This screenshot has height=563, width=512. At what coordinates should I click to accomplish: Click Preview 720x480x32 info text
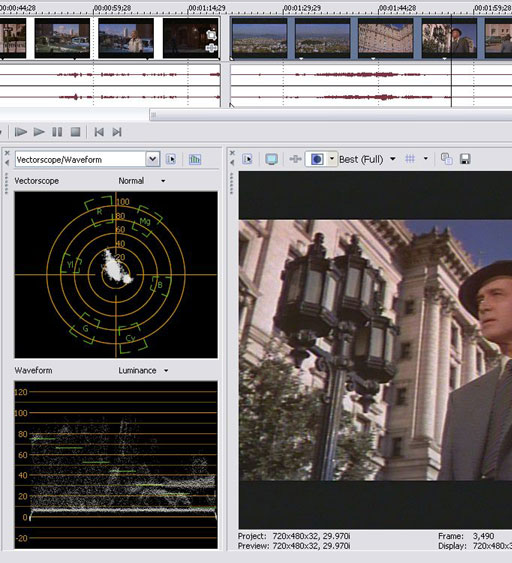(294, 546)
